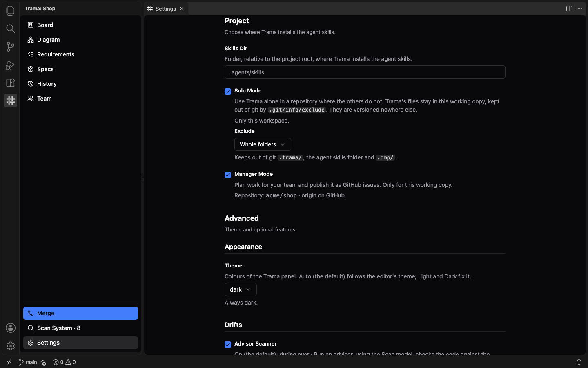Toggle the Advisor Scanner checkbox
The height and width of the screenshot is (368, 588).
point(228,345)
